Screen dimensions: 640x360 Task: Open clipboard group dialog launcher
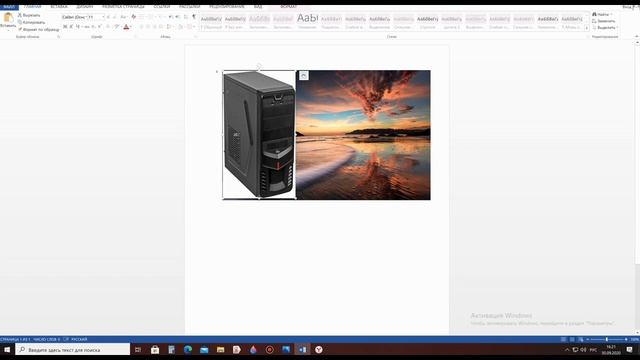(58, 37)
